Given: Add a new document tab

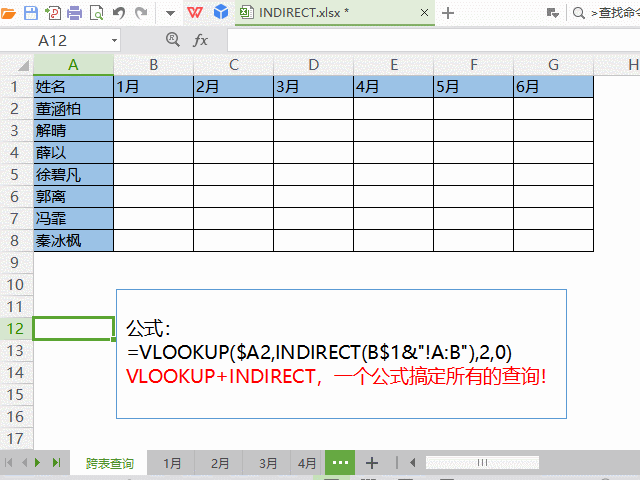Looking at the screenshot, I should pos(448,13).
